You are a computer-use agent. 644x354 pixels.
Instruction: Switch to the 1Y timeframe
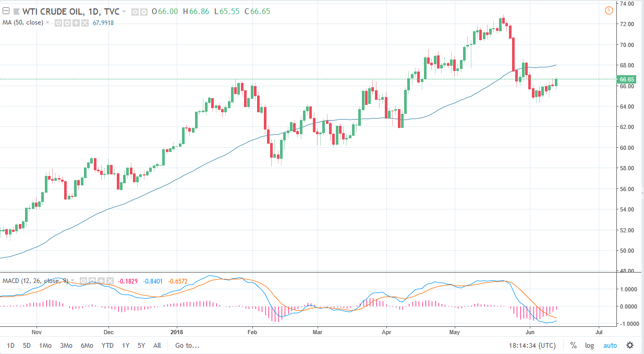pos(125,345)
